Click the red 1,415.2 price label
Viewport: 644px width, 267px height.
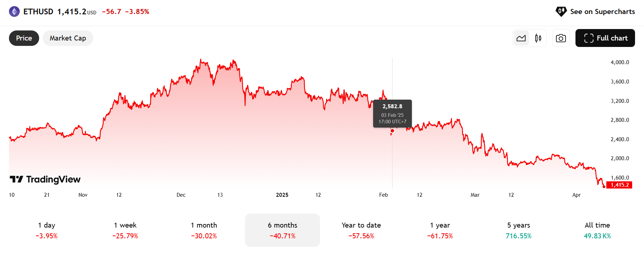pyautogui.click(x=620, y=185)
